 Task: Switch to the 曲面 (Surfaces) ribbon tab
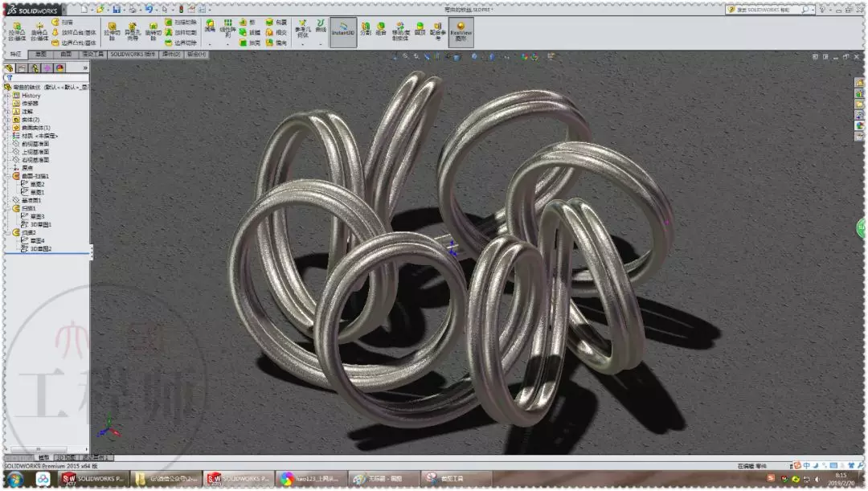[x=67, y=55]
